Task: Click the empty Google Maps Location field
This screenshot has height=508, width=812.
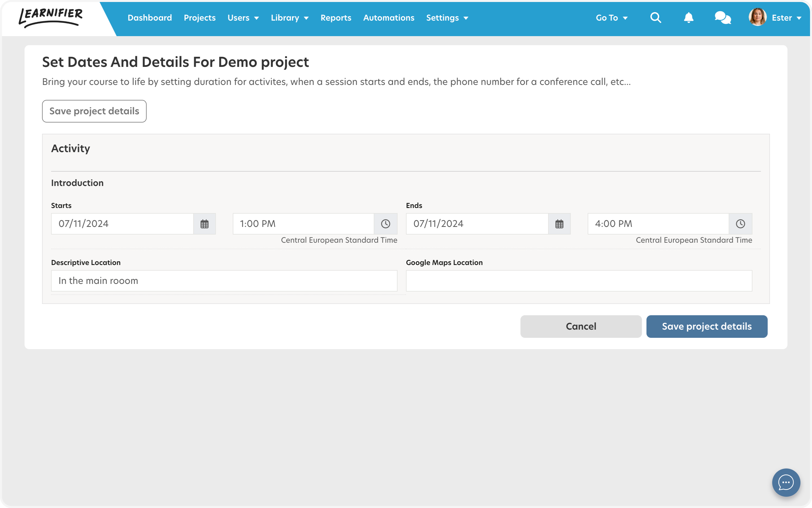Action: point(579,281)
